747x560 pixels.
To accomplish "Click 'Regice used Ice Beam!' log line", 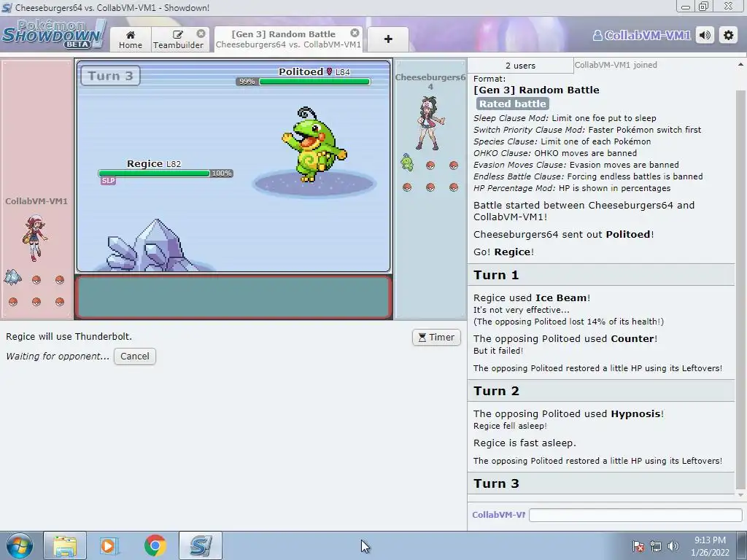I will pos(532,298).
